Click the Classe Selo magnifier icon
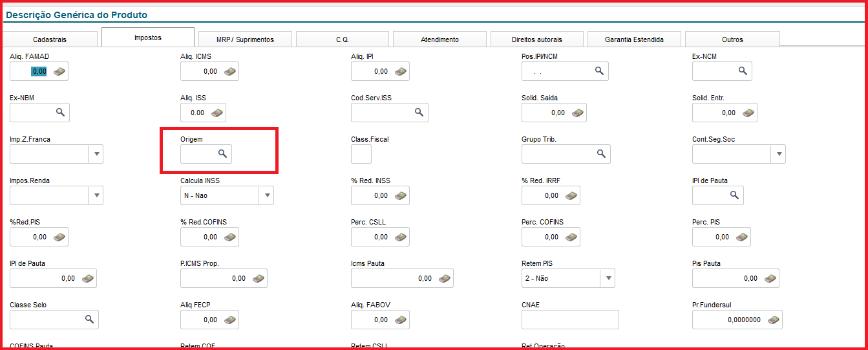 coord(89,320)
